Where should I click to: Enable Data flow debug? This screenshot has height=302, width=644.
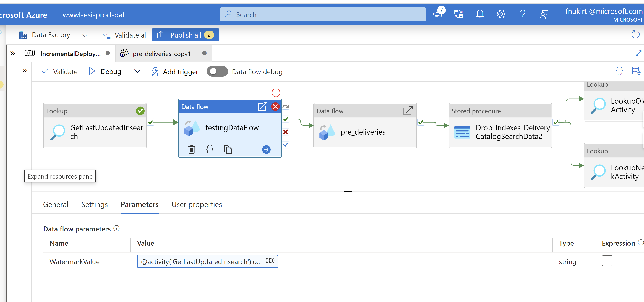217,71
